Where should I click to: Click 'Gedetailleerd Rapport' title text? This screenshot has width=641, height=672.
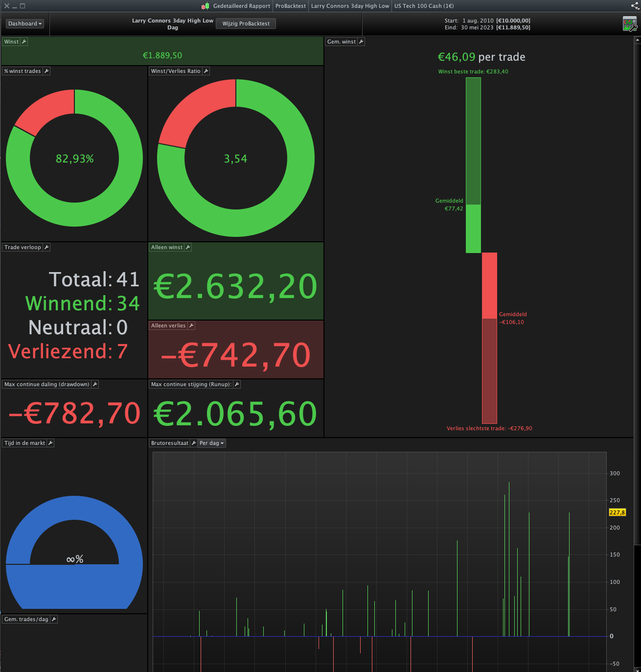[x=242, y=6]
